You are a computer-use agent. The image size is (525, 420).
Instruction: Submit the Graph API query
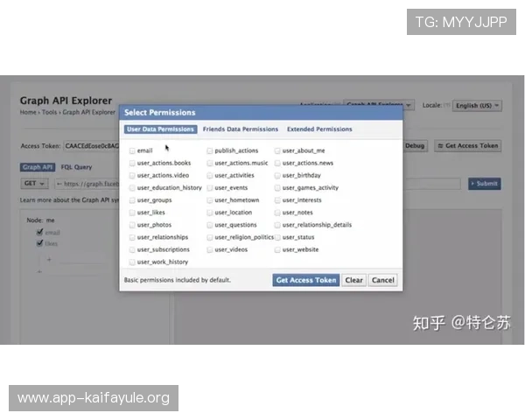(x=485, y=184)
